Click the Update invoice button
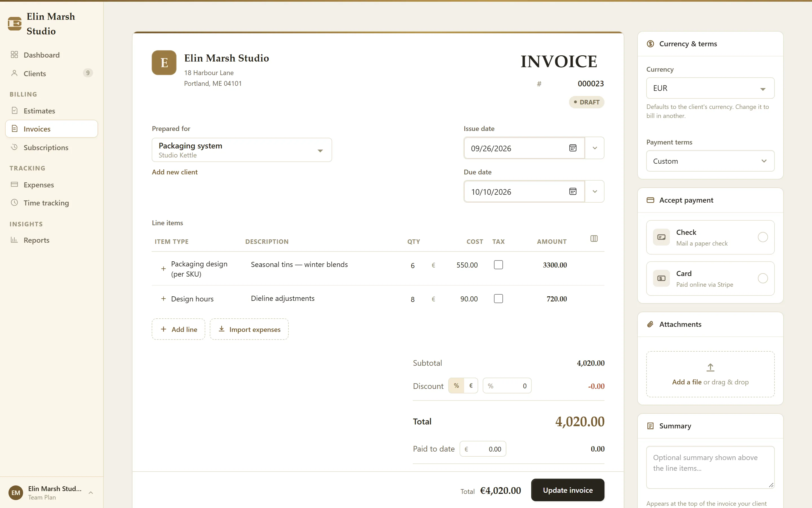Image resolution: width=812 pixels, height=508 pixels. [568, 490]
